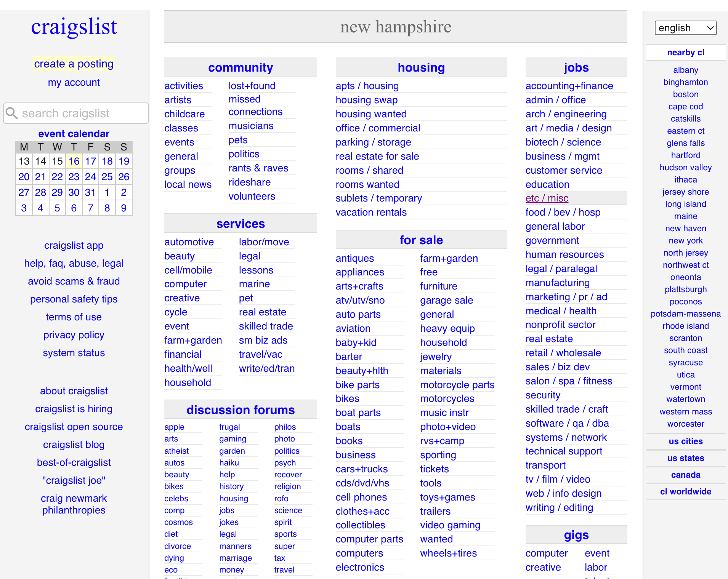Expand the cl worldwide section
Image resolution: width=728 pixels, height=579 pixels.
click(x=685, y=492)
